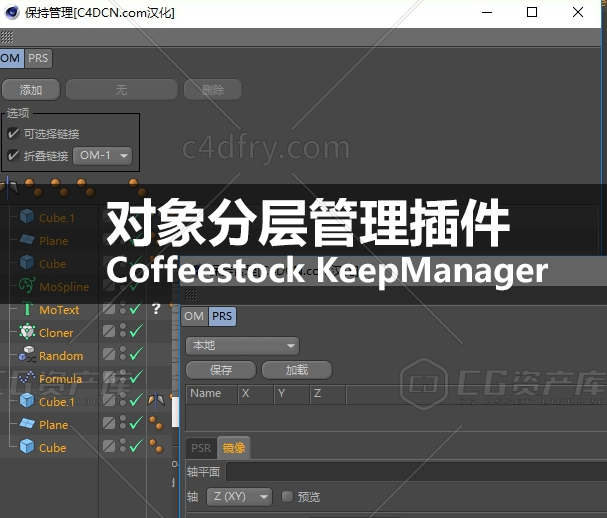Open the 镜像 tab
The height and width of the screenshot is (518, 607).
234,448
